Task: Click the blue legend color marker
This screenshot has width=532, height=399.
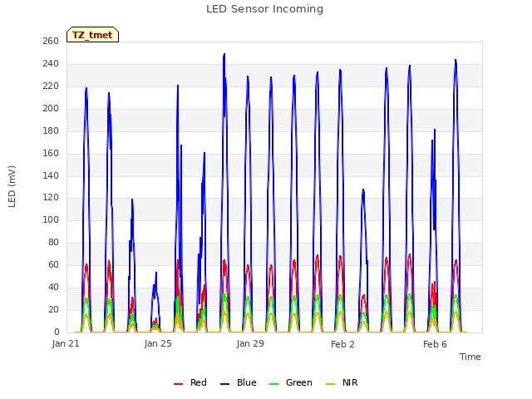Action: pyautogui.click(x=224, y=384)
